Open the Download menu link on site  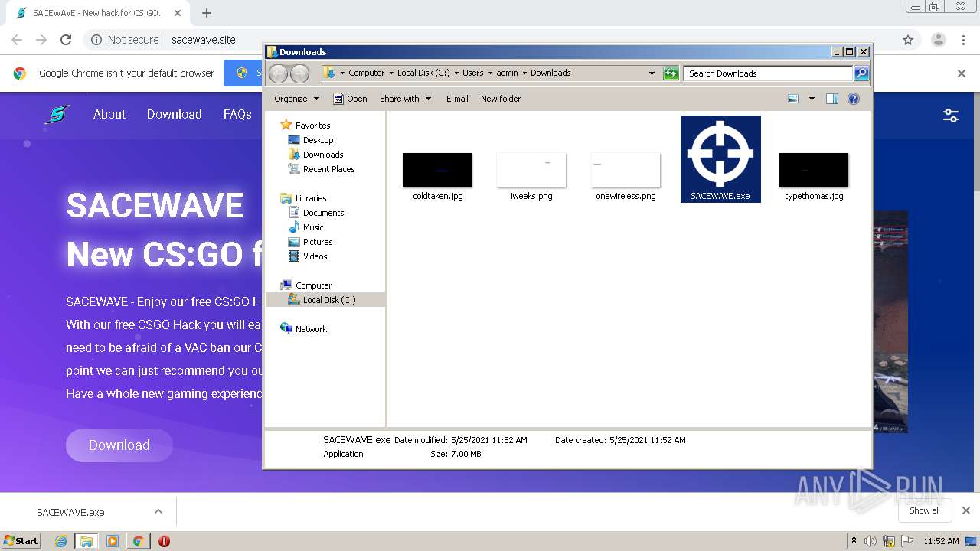click(175, 114)
